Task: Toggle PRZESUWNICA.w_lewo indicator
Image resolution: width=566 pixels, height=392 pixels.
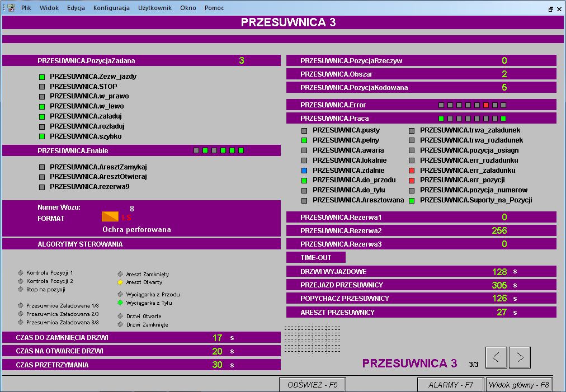Action: coord(42,106)
